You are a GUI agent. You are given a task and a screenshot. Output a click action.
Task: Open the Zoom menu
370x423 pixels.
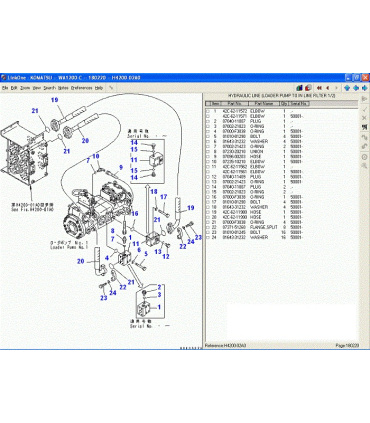click(25, 88)
